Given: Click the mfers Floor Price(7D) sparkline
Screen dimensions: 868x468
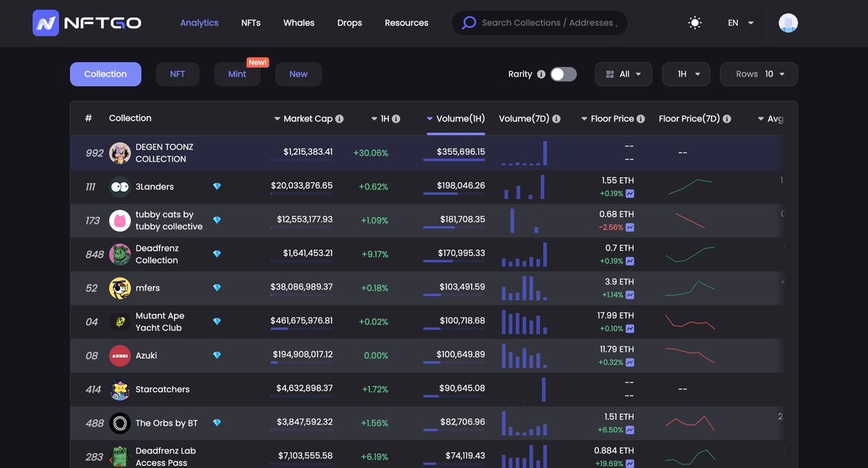Looking at the screenshot, I should pyautogui.click(x=690, y=288).
